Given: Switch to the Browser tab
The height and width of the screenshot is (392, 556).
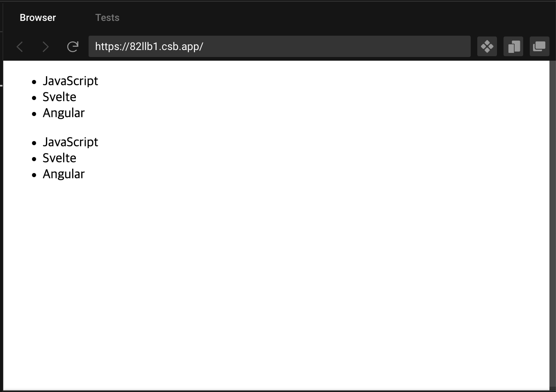Looking at the screenshot, I should 38,18.
